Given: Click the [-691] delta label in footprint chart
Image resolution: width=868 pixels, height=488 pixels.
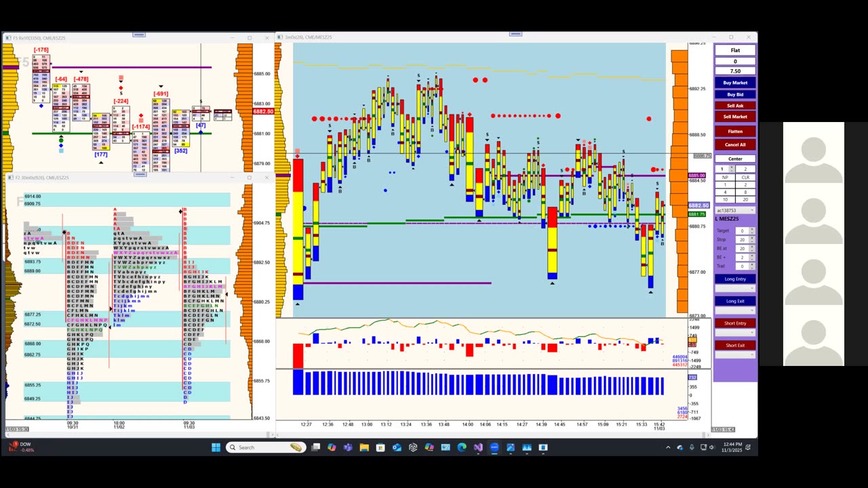Looking at the screenshot, I should point(161,94).
